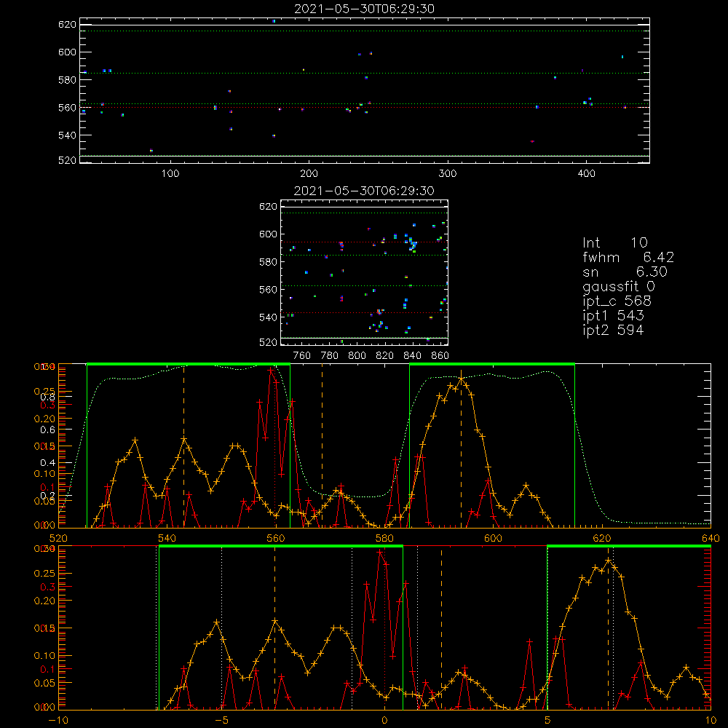Click the 'ipt2 594' readout line
728x728 pixels.
pyautogui.click(x=613, y=330)
